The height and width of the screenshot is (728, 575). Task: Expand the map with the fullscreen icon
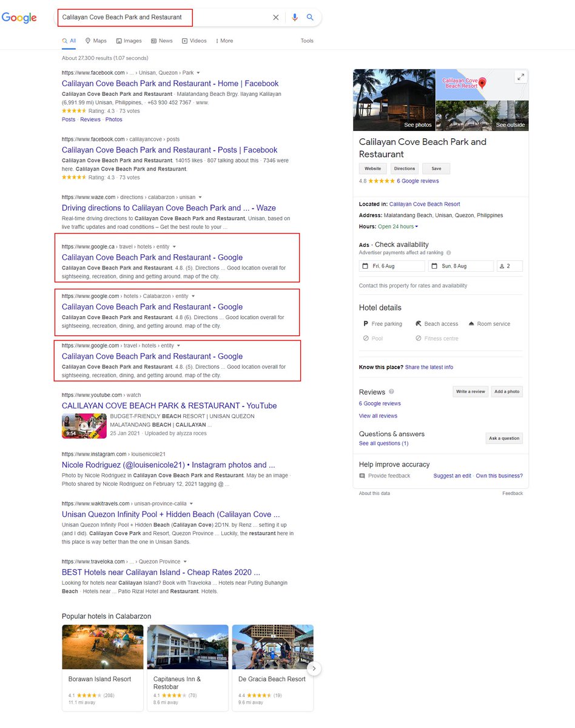coord(520,77)
